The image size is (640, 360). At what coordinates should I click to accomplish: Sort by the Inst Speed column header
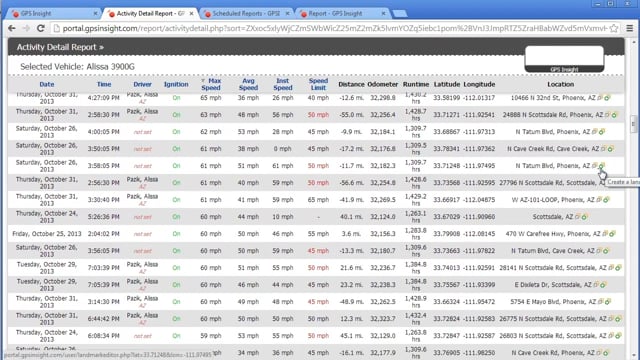[283, 84]
